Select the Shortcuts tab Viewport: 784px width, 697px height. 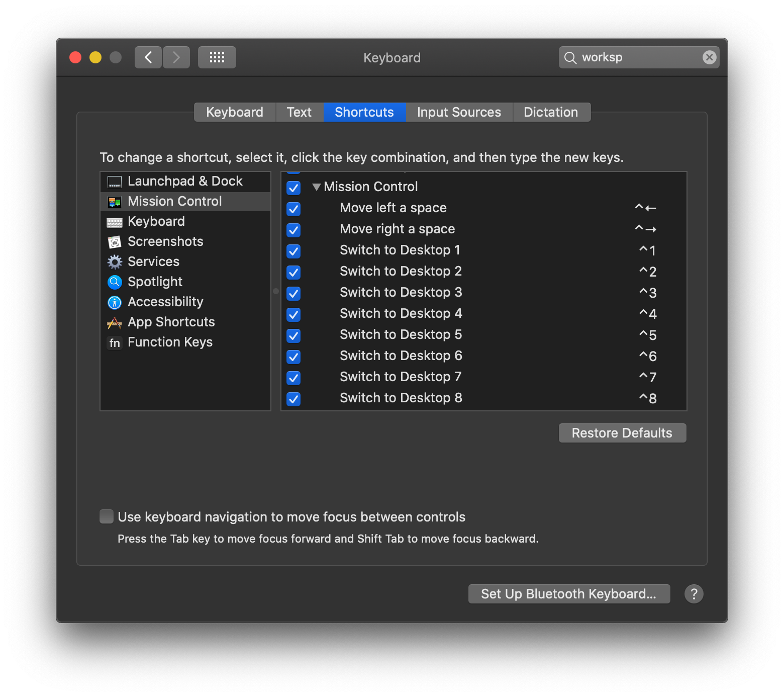[x=364, y=112]
